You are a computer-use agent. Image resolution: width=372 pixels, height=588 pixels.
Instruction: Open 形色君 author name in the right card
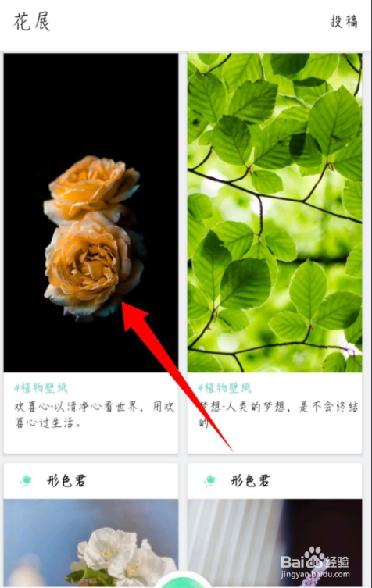[250, 481]
